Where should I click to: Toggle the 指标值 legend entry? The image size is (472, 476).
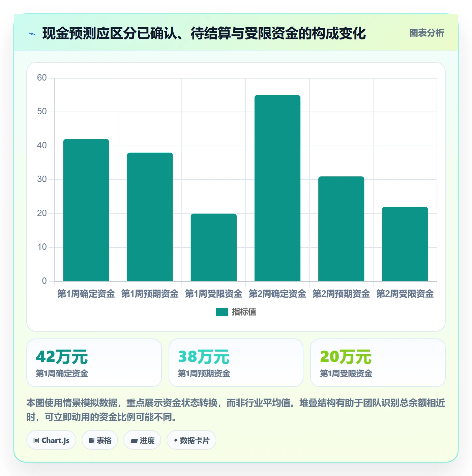(x=236, y=312)
